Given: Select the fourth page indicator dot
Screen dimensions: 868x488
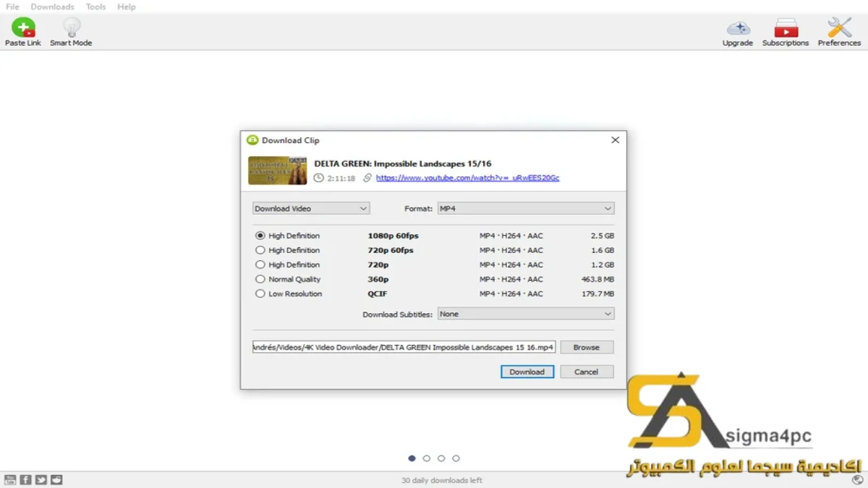Looking at the screenshot, I should pos(456,458).
